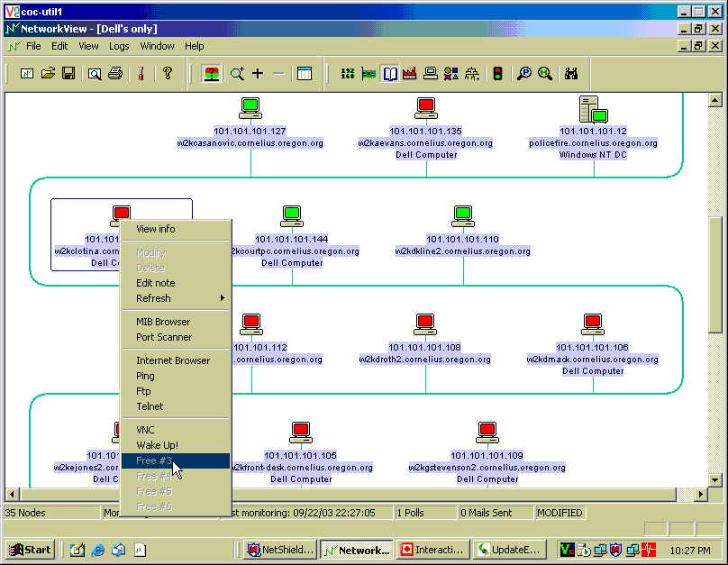Open a file with the folder icon
The width and height of the screenshot is (728, 565).
point(48,73)
